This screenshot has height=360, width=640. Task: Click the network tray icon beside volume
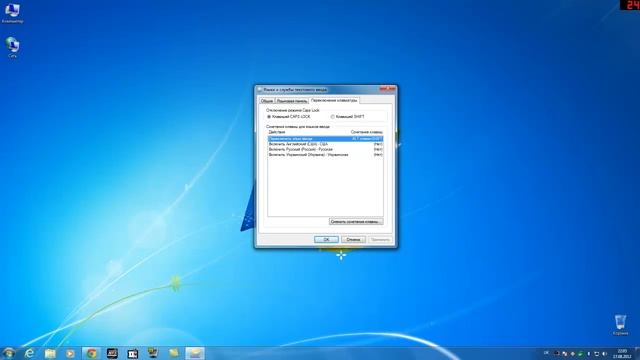597,353
